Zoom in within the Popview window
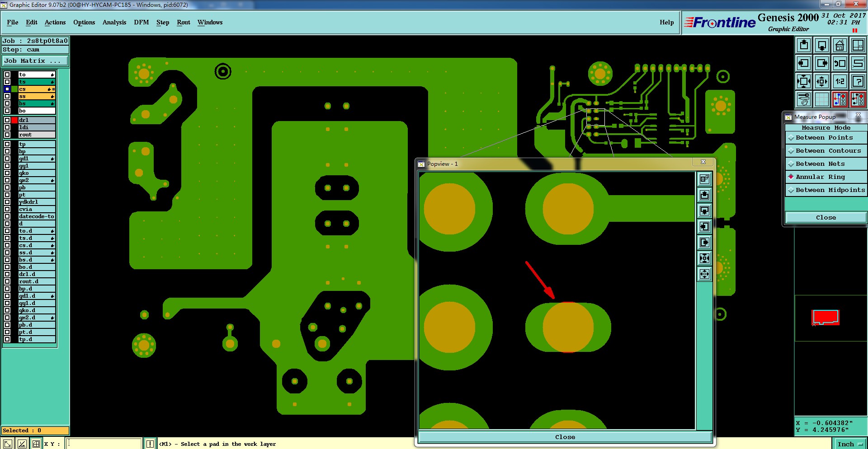Screen dimensions: 868x449 click(x=704, y=258)
